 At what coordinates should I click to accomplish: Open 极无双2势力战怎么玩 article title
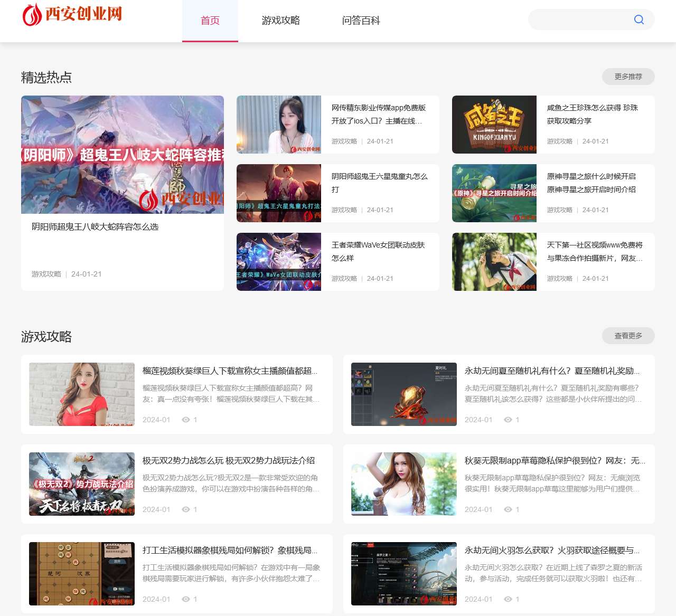[228, 460]
